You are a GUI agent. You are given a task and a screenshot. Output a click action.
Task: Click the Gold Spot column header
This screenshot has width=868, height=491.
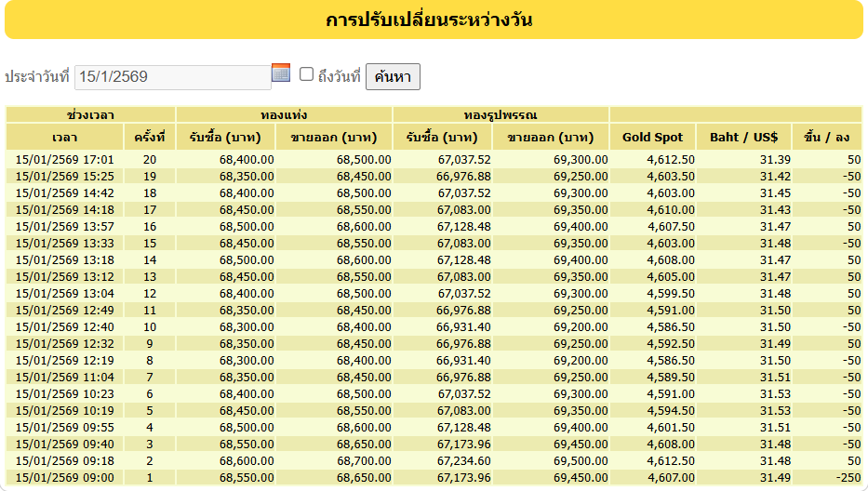(x=652, y=137)
